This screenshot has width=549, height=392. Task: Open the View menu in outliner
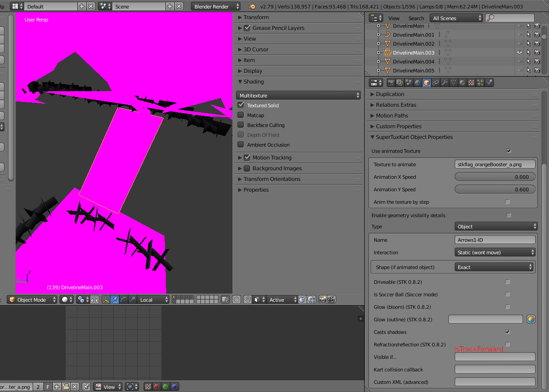394,18
